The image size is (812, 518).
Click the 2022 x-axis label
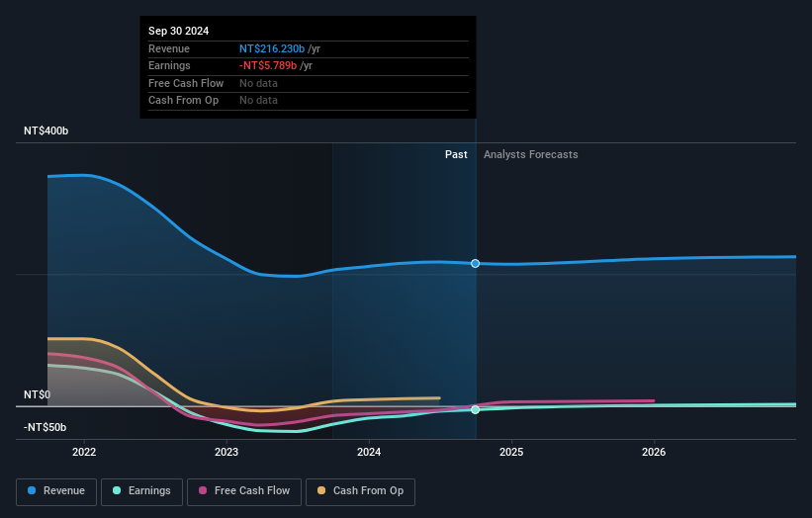pyautogui.click(x=84, y=453)
